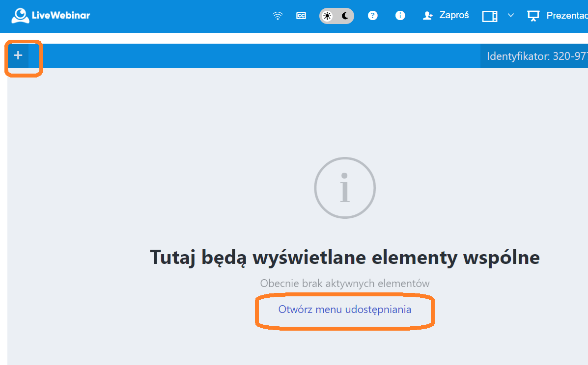Check the Wi-Fi connection status icon
Viewport: 588px width, 365px height.
click(x=278, y=16)
